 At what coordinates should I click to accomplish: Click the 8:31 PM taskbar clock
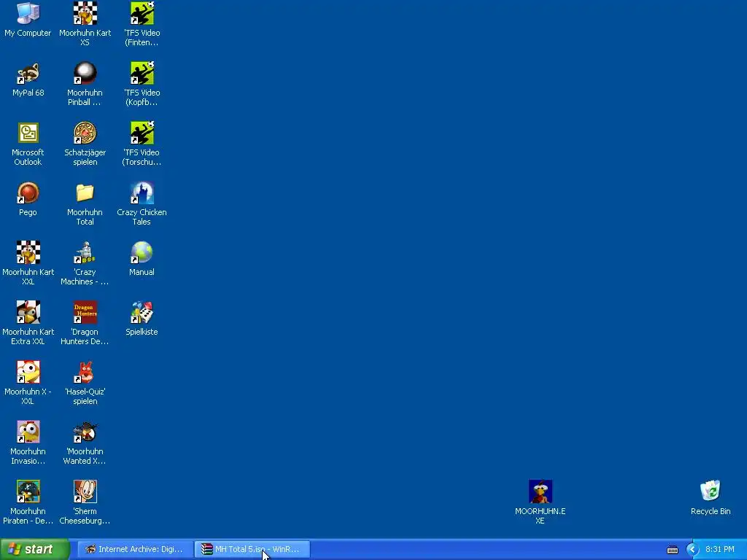point(720,550)
